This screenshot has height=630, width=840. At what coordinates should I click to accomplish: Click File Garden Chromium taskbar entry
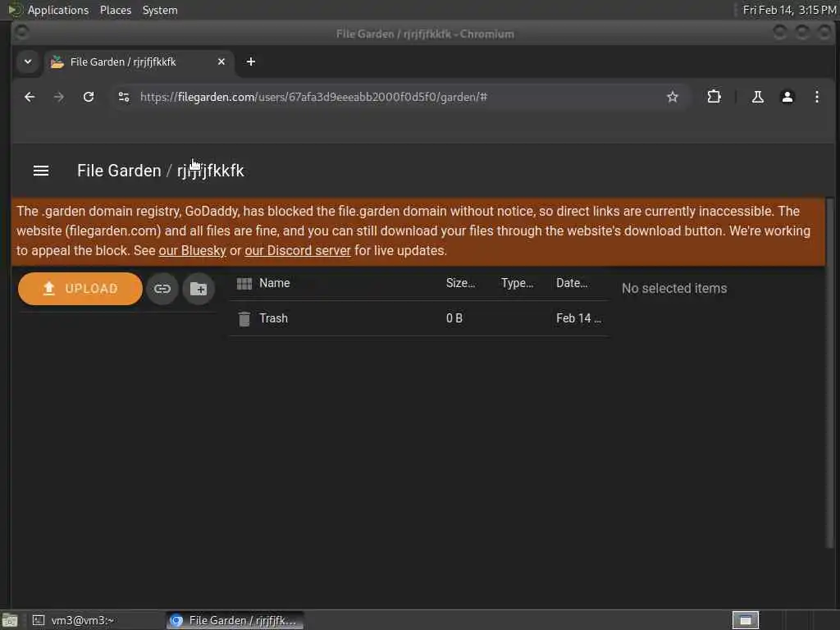click(235, 620)
